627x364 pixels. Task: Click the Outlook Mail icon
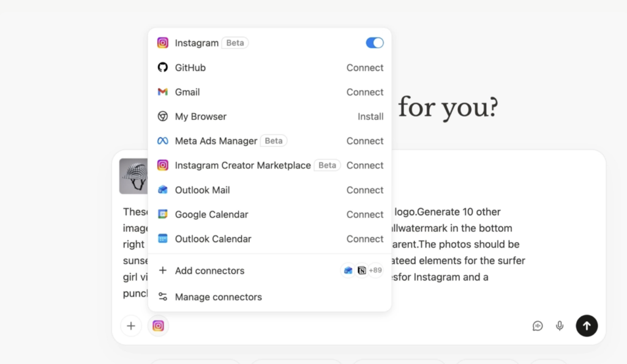163,190
